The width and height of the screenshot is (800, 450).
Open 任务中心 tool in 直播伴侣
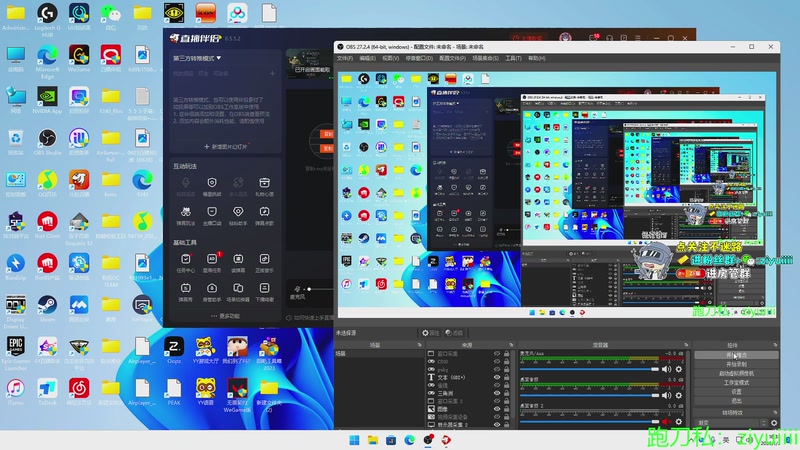point(186,262)
